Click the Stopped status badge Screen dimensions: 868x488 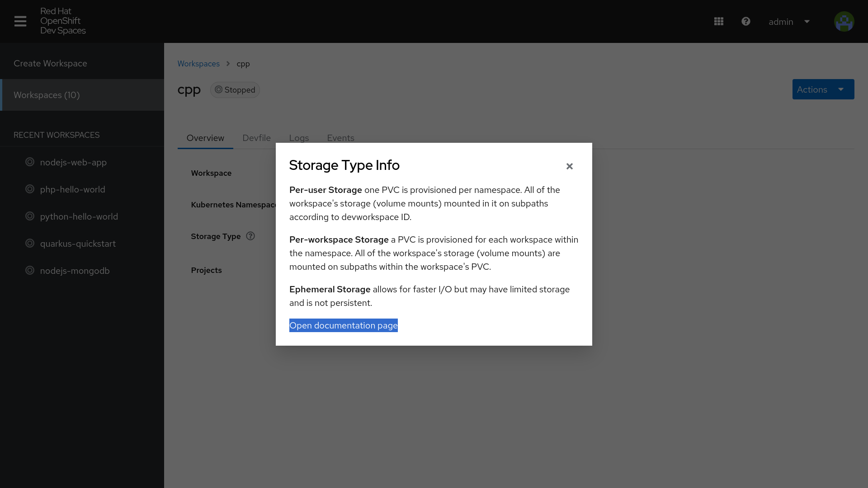pos(235,90)
